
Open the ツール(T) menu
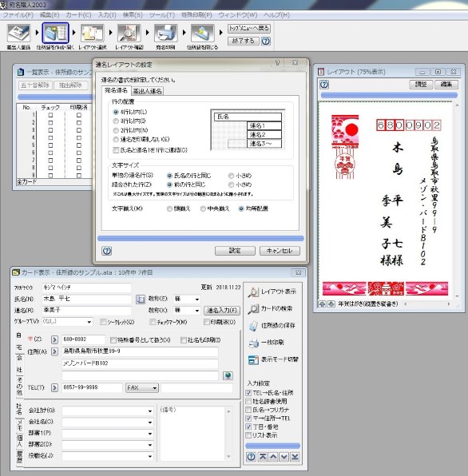tap(162, 15)
